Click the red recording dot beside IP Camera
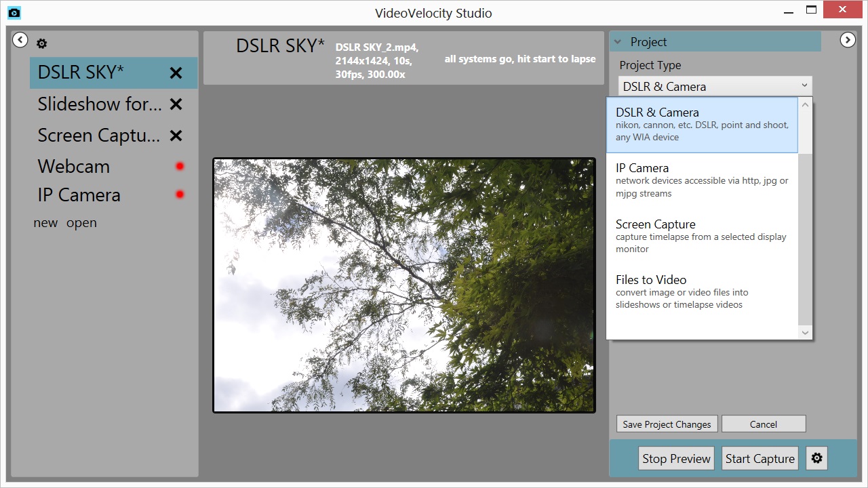 [x=180, y=195]
